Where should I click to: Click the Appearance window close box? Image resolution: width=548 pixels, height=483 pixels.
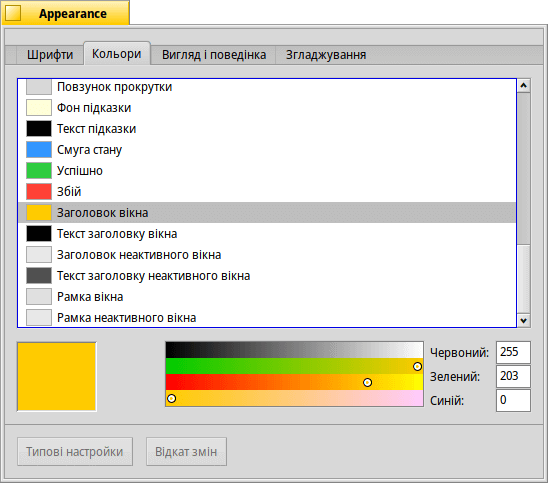coord(13,13)
